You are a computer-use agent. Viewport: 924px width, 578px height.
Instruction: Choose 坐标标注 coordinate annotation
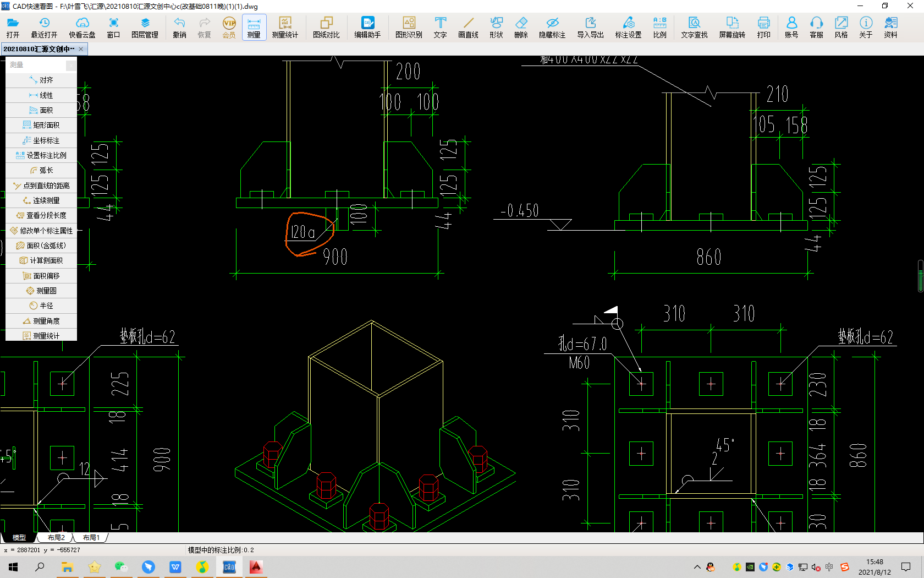click(41, 140)
